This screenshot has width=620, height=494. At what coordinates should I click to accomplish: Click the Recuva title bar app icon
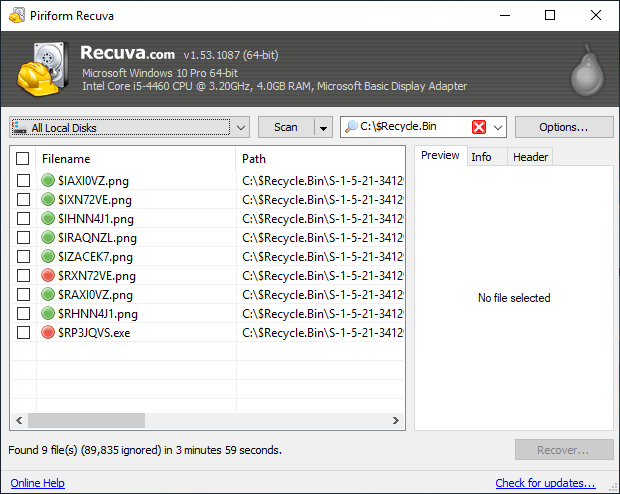17,15
